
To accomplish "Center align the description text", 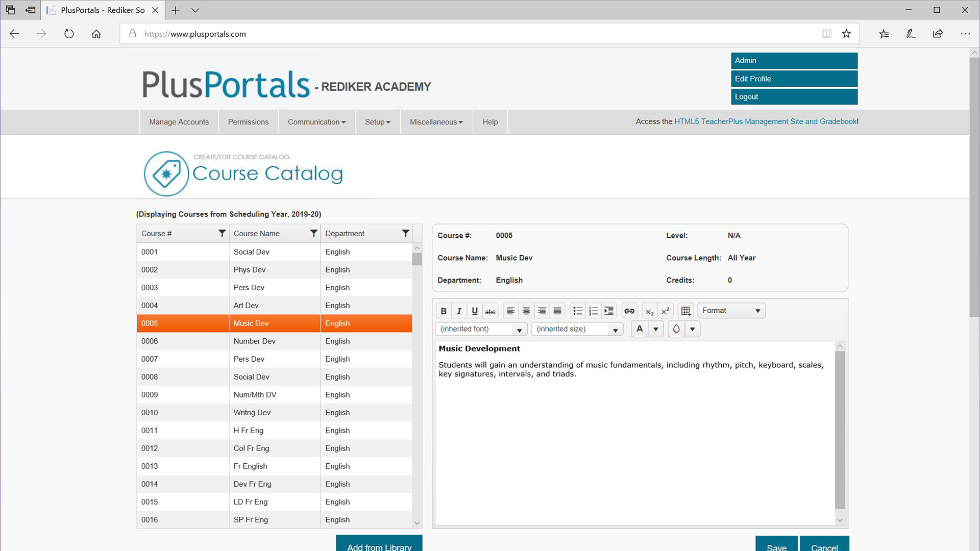I will click(x=526, y=310).
